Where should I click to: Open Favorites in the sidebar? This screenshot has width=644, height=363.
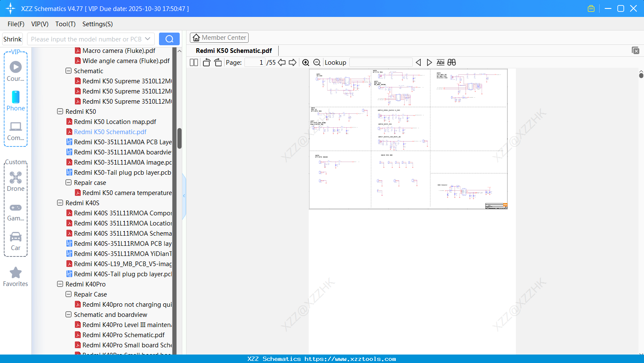(x=16, y=277)
